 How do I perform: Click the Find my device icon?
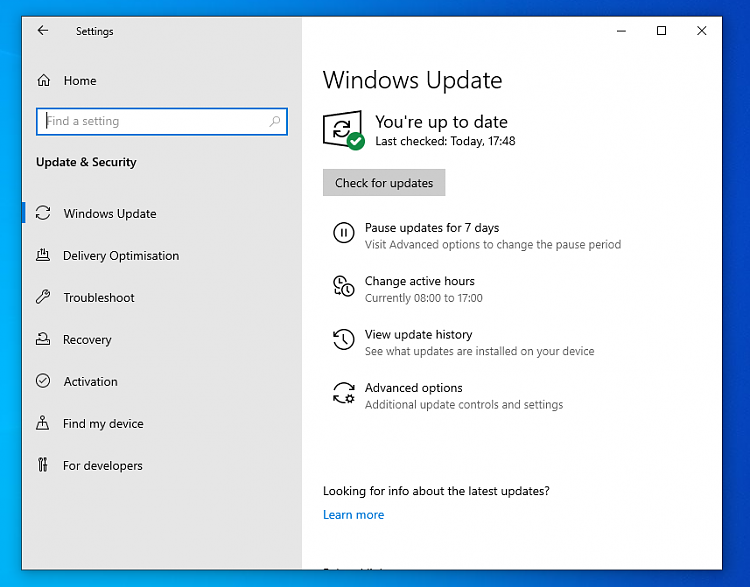click(x=43, y=423)
